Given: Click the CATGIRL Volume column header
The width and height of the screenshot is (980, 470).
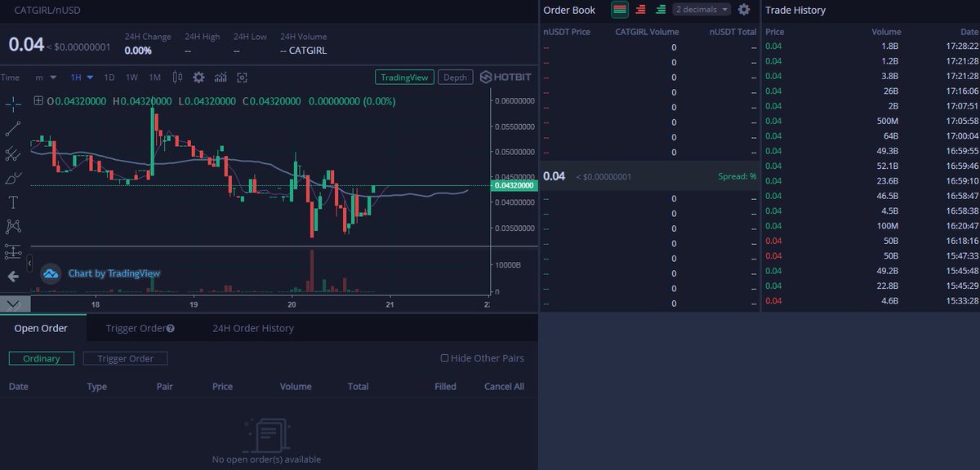Looking at the screenshot, I should pos(647,32).
